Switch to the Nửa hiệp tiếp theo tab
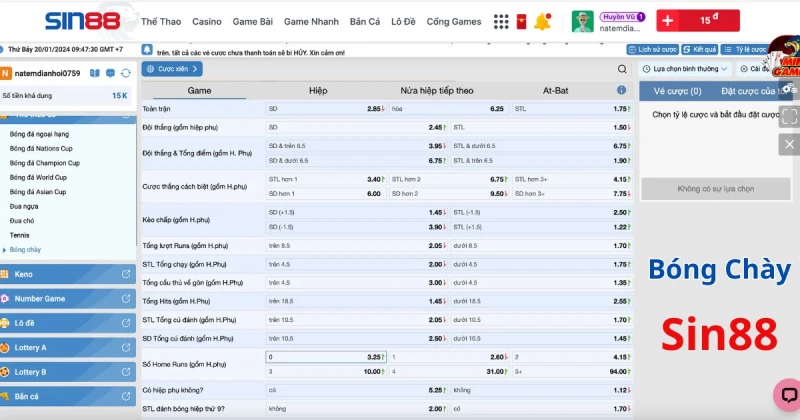800x420 pixels. [x=437, y=90]
